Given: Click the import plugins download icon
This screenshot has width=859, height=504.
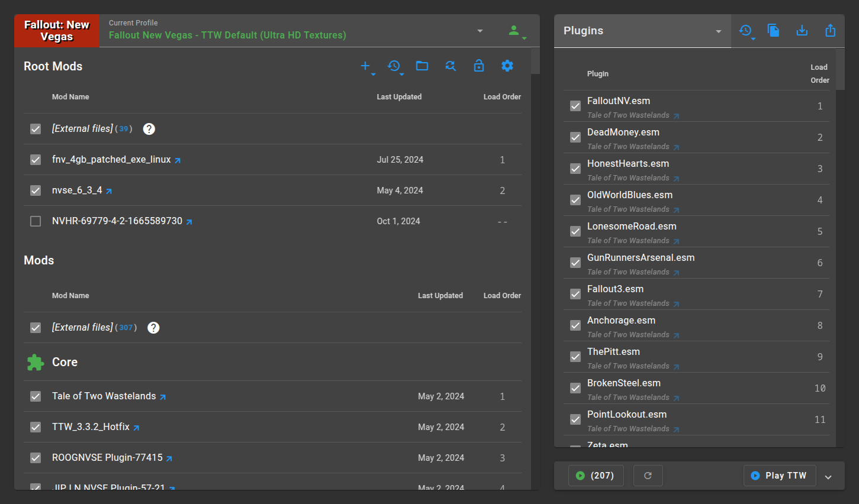Looking at the screenshot, I should [x=802, y=30].
